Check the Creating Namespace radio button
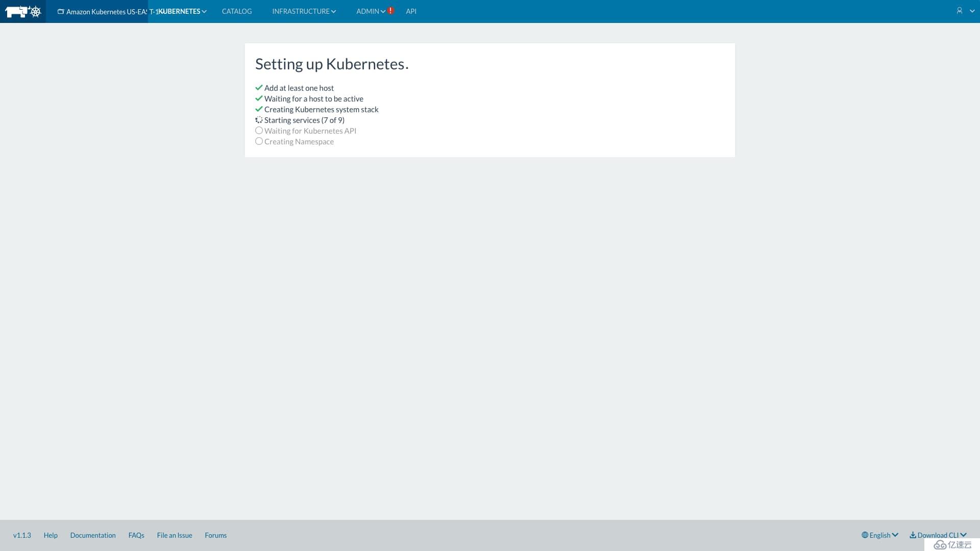Viewport: 980px width, 551px height. click(259, 141)
